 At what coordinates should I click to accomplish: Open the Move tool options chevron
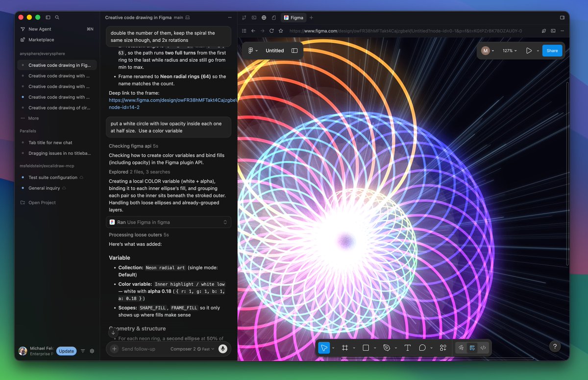333,348
